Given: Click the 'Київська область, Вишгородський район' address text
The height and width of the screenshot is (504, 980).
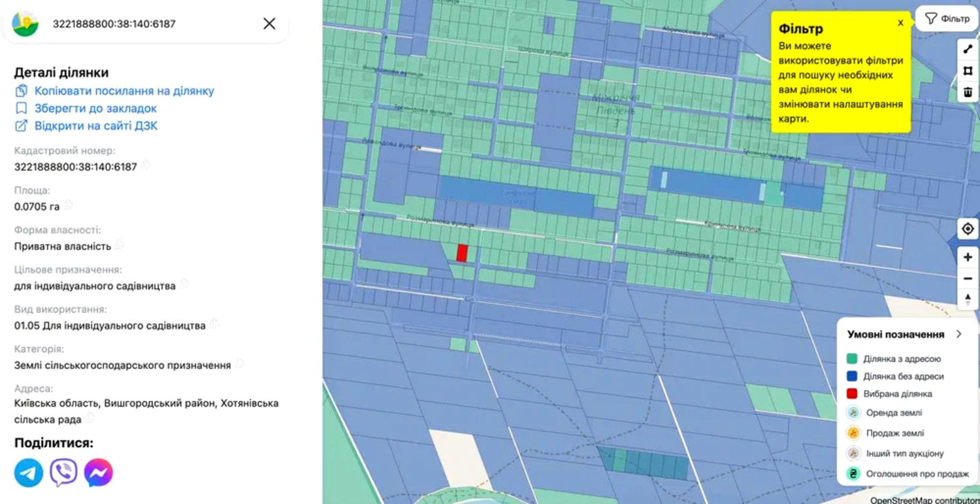Looking at the screenshot, I should tap(115, 403).
